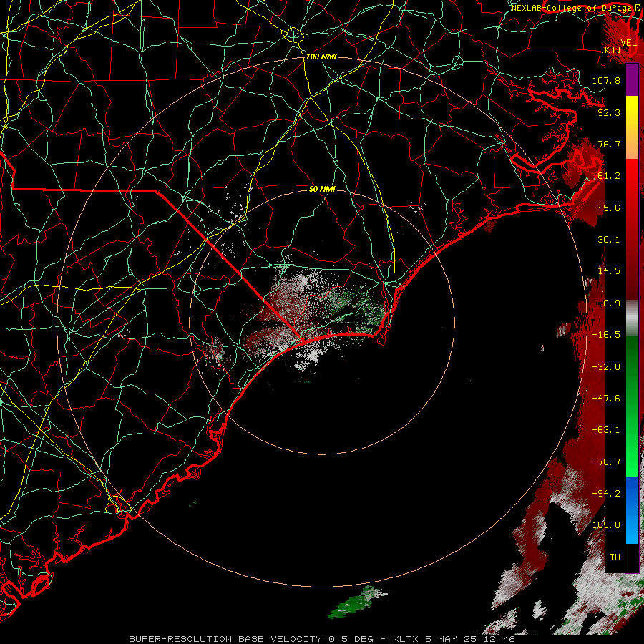Click the TH threshold label in legend

click(x=615, y=557)
